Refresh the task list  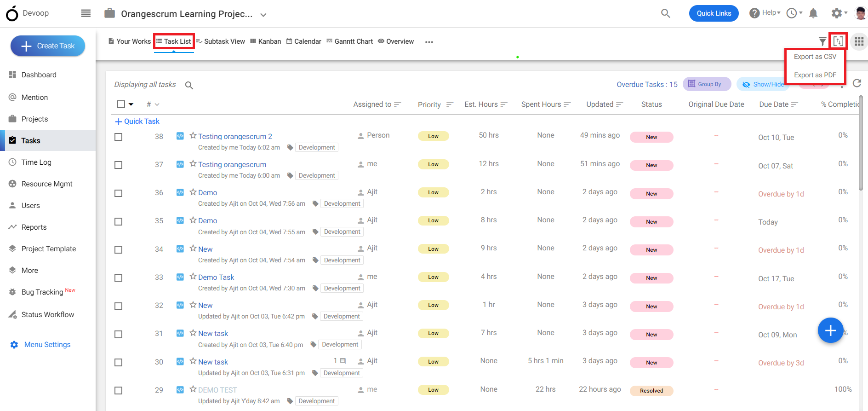(857, 83)
